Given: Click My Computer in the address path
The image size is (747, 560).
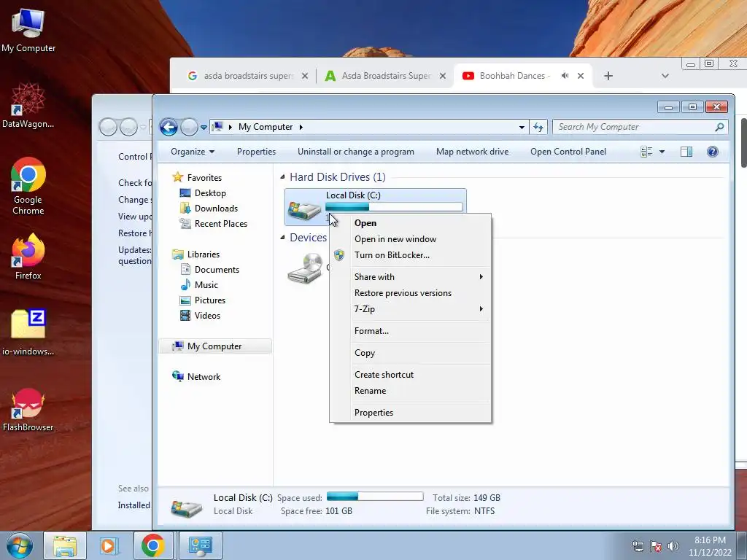Looking at the screenshot, I should 266,127.
